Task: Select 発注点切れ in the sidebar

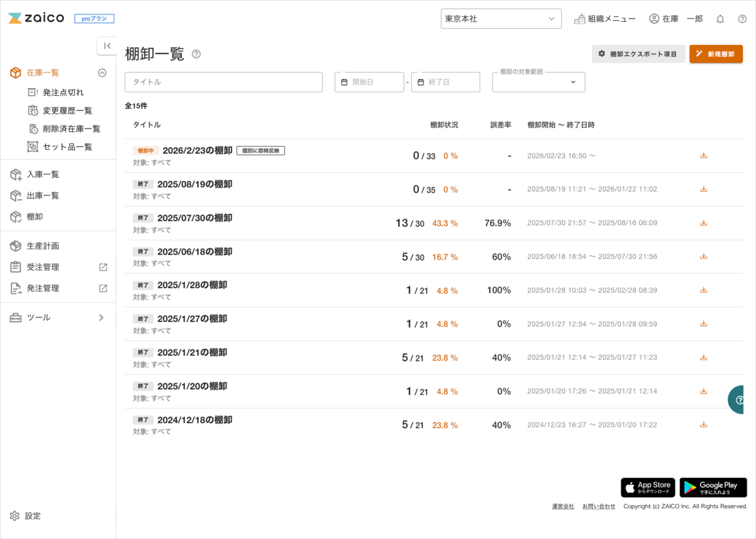Action: tap(63, 92)
